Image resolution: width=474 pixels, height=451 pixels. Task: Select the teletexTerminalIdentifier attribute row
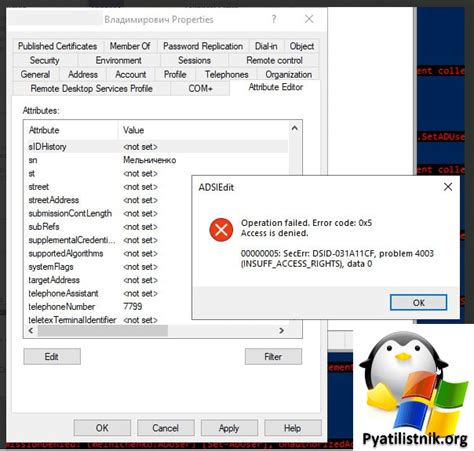[x=108, y=320]
